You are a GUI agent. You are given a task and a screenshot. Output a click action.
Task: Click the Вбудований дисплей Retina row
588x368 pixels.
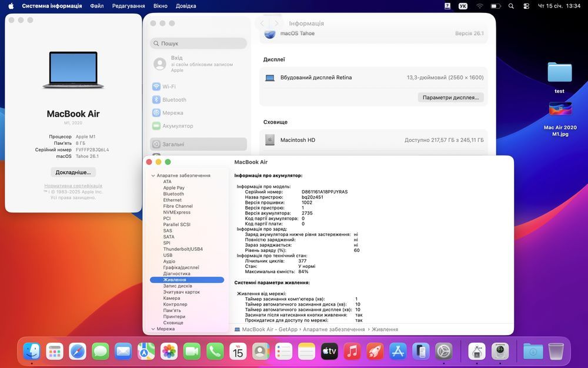click(x=373, y=78)
